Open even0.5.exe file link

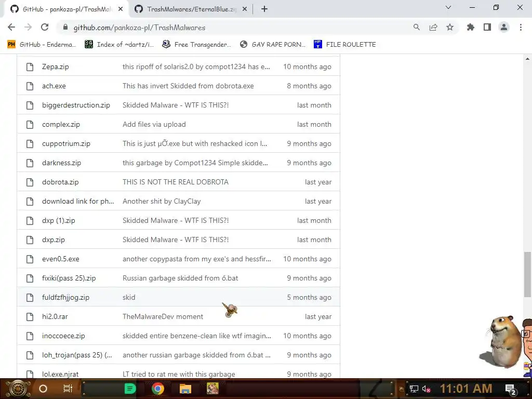pyautogui.click(x=61, y=259)
